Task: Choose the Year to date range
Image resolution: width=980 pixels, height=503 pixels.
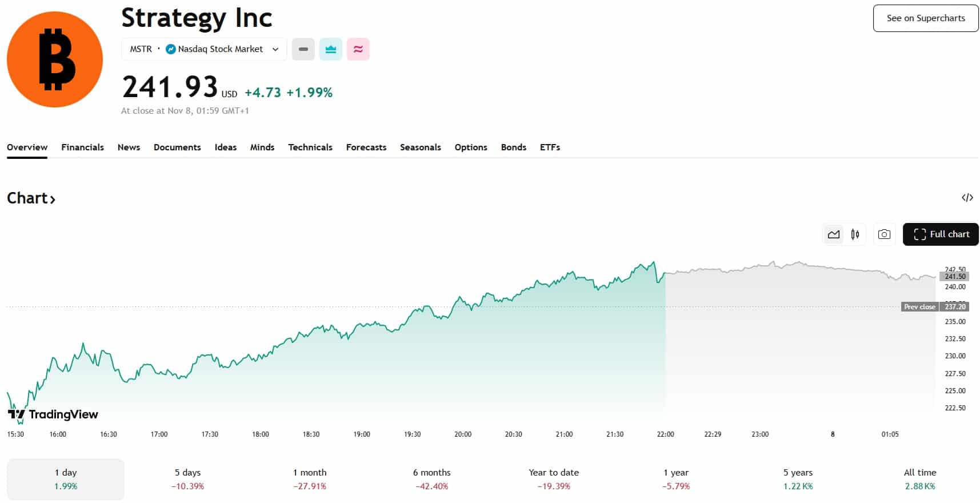Action: tap(554, 479)
